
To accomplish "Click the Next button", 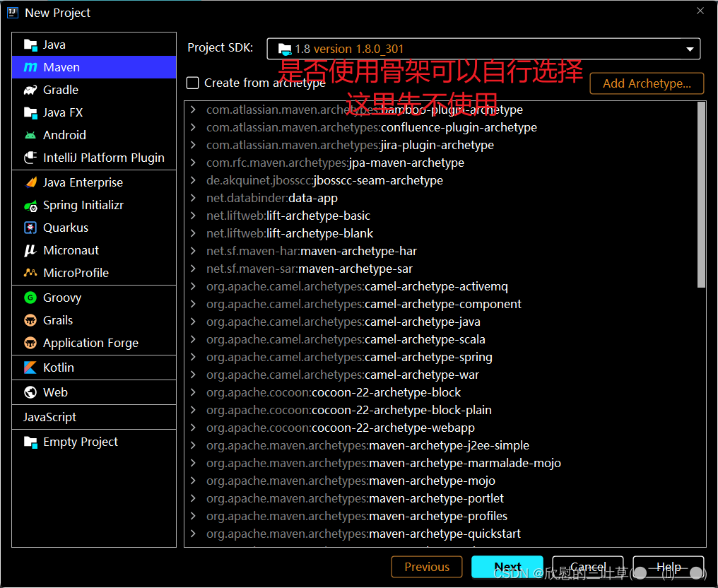I will click(507, 567).
